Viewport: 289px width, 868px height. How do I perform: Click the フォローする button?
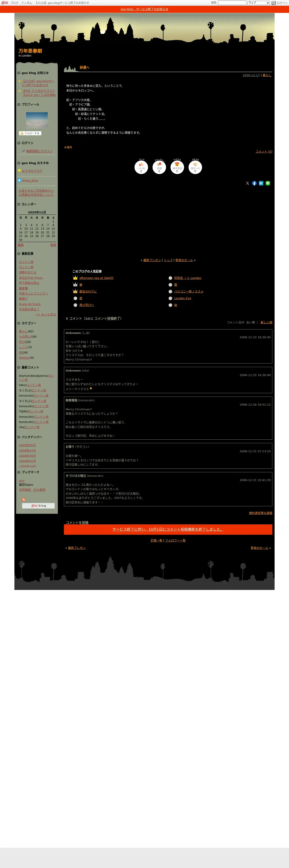point(30,133)
